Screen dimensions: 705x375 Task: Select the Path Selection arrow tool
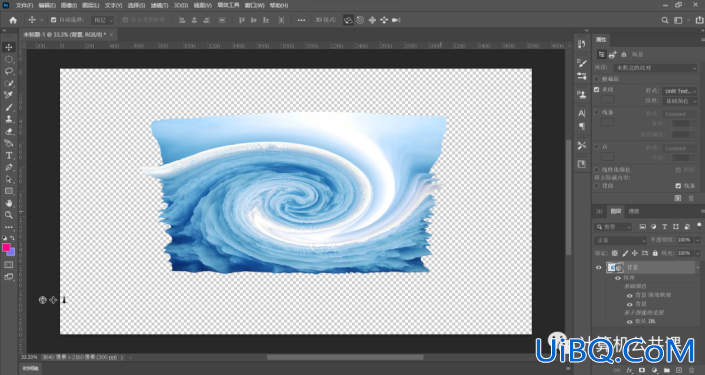click(9, 179)
